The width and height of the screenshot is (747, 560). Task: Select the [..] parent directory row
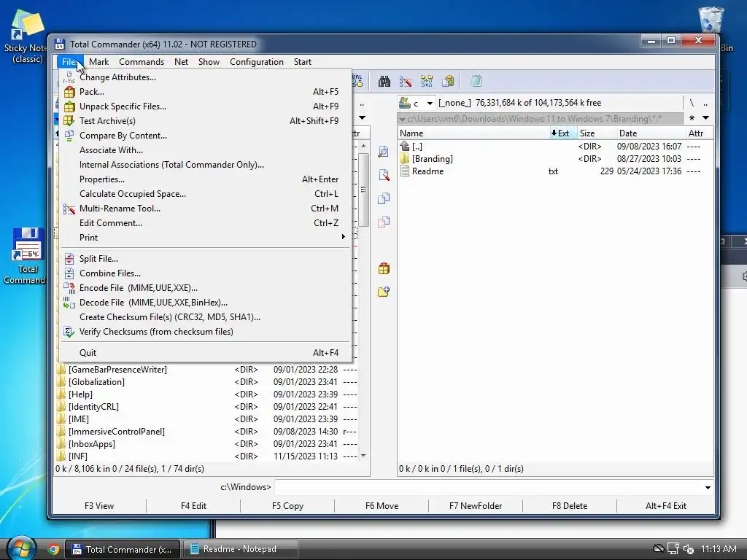(555, 146)
